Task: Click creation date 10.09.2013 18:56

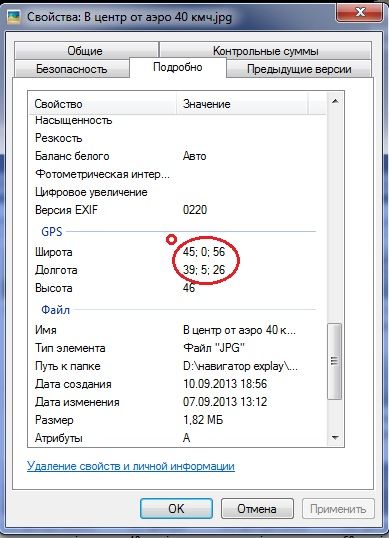Action: coord(225,384)
